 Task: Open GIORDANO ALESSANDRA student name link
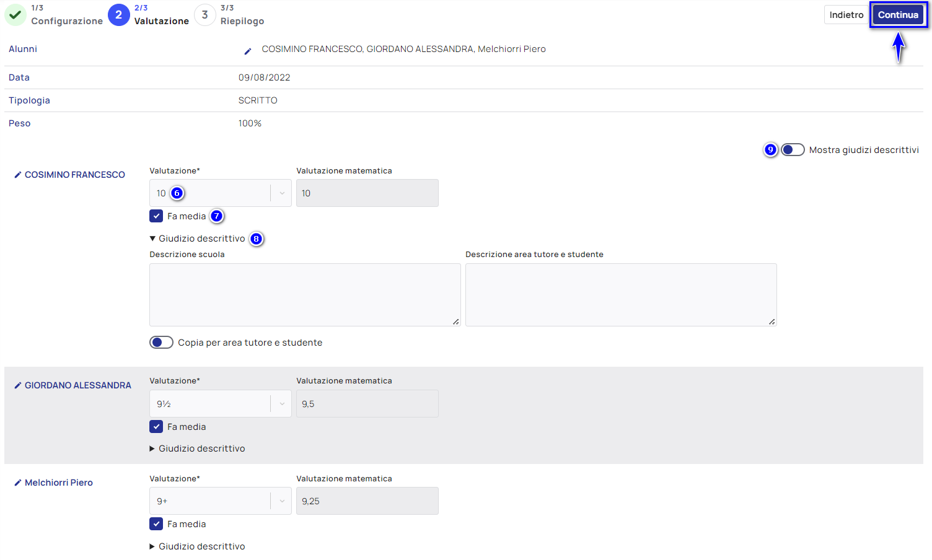pos(78,386)
